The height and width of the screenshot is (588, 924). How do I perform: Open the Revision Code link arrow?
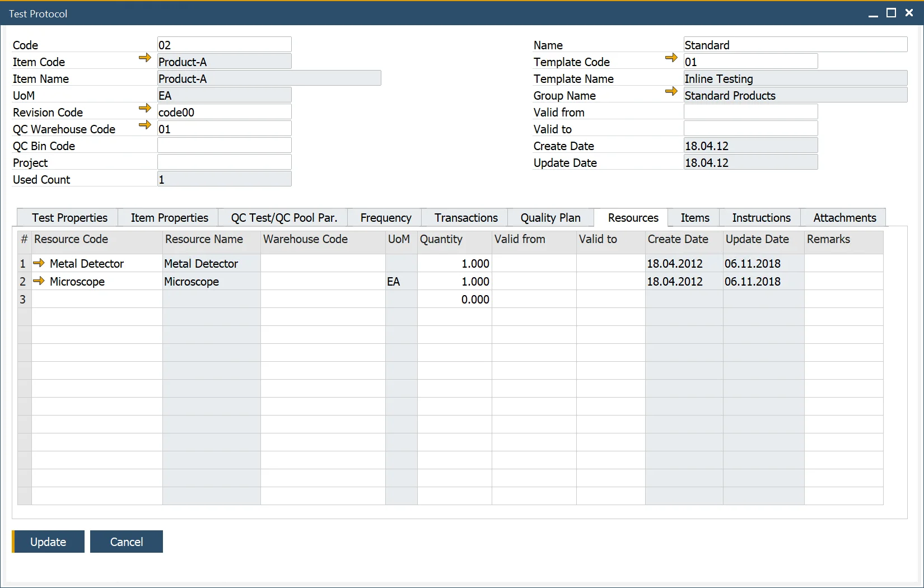tap(144, 108)
